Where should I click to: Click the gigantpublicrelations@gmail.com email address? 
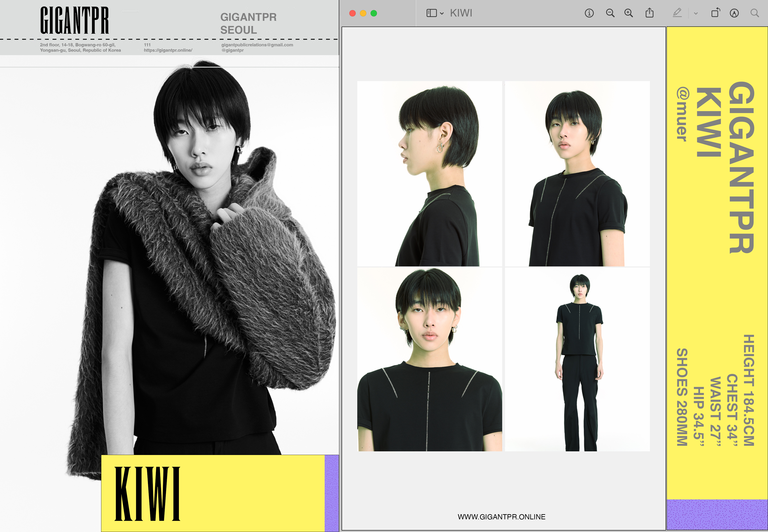tap(257, 45)
